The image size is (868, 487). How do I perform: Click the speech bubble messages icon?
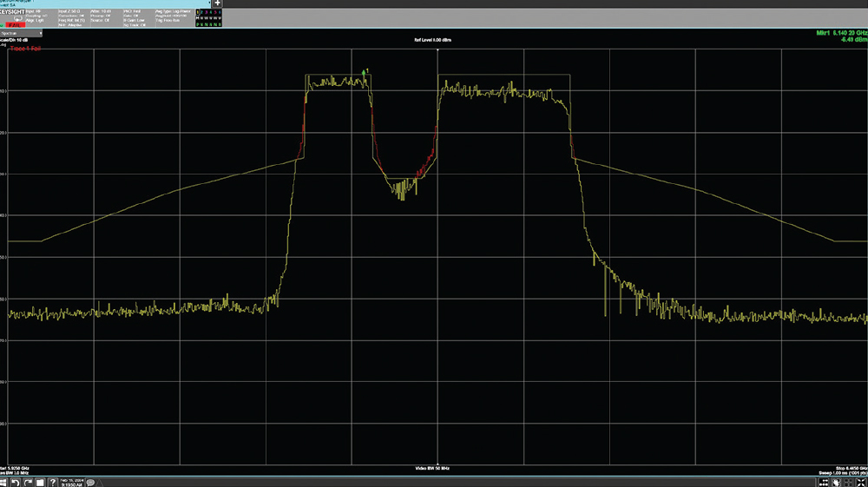pyautogui.click(x=90, y=482)
